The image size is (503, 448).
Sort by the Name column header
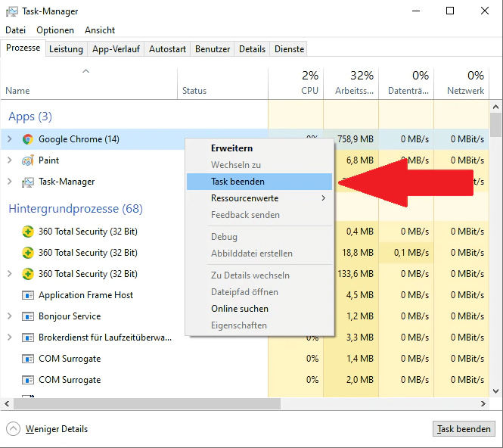point(88,84)
